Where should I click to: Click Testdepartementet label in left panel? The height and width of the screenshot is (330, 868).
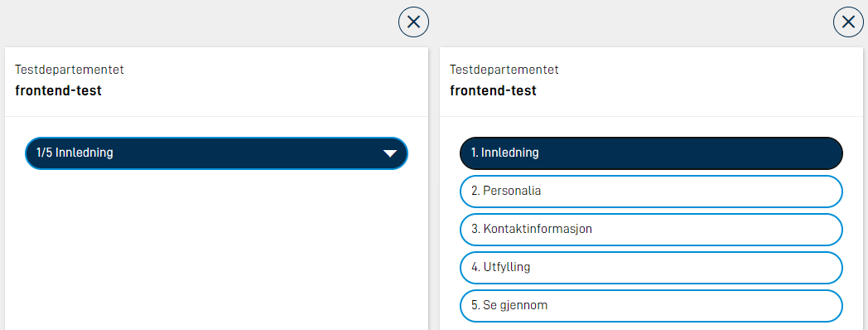coord(70,70)
